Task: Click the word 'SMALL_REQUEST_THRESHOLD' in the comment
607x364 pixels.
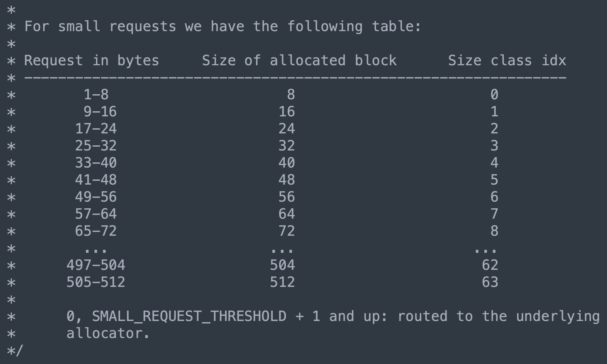Action: [x=189, y=316]
